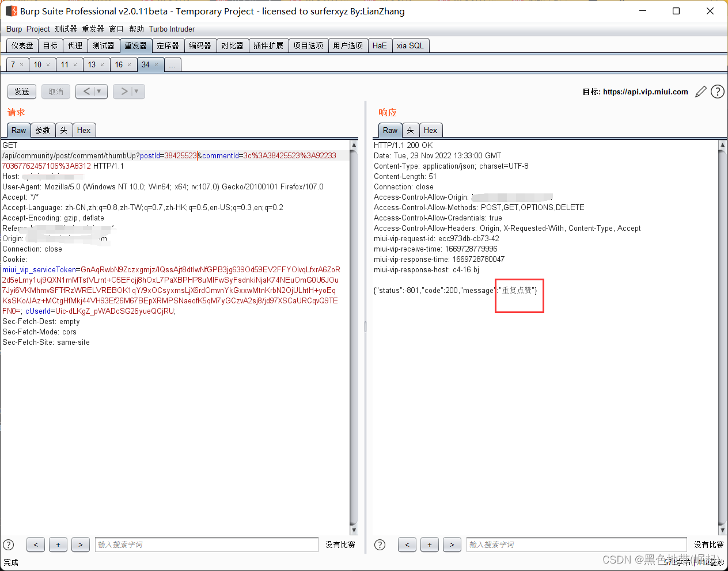
Task: Switch to the 代理 tab
Action: [75, 45]
